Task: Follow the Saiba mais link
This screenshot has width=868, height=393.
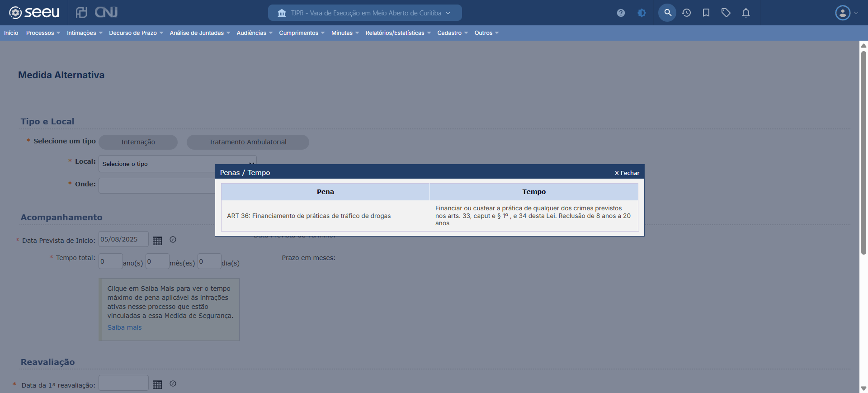Action: click(x=124, y=327)
